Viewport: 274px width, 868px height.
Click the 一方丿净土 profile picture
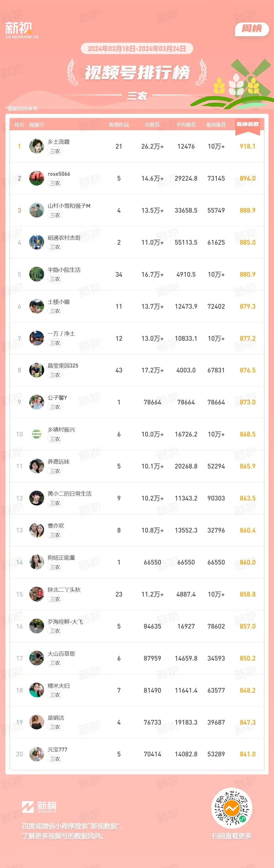click(x=36, y=338)
